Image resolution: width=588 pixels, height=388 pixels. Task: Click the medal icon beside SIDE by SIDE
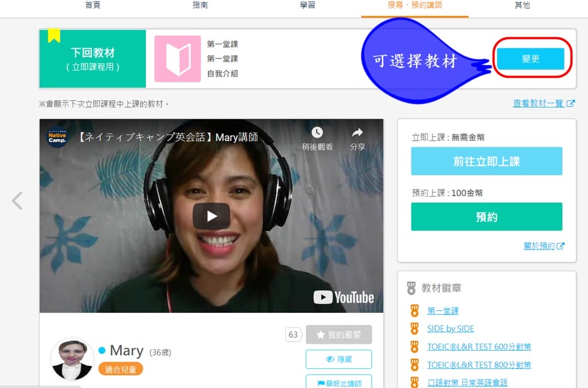tap(415, 328)
